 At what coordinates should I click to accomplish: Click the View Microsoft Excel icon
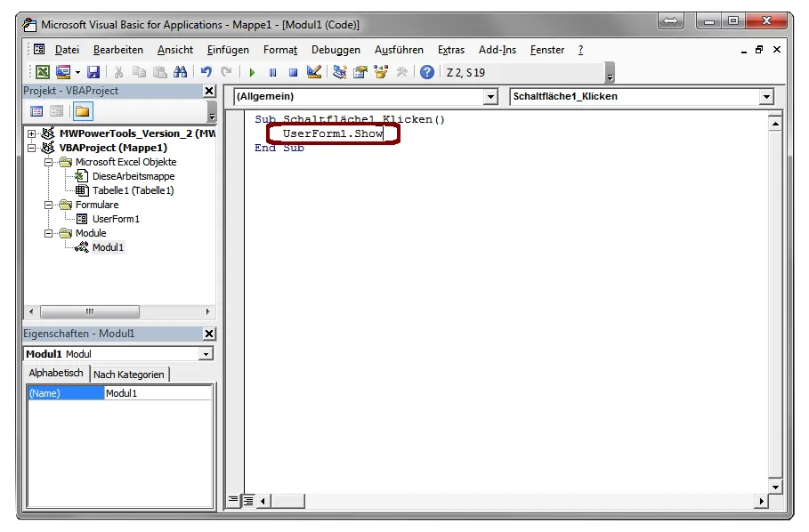coord(42,72)
